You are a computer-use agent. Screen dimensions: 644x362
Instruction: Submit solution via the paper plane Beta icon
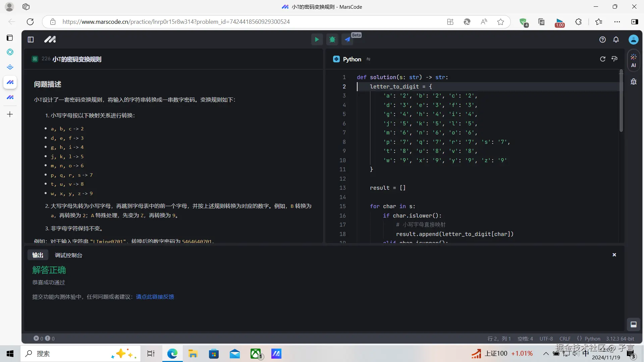[x=347, y=39]
